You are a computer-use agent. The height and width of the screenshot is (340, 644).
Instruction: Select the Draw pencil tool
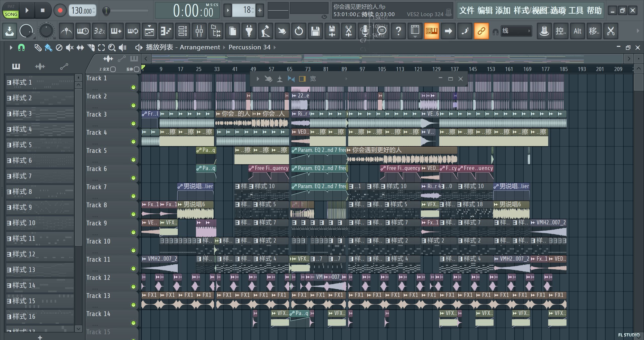(x=38, y=48)
